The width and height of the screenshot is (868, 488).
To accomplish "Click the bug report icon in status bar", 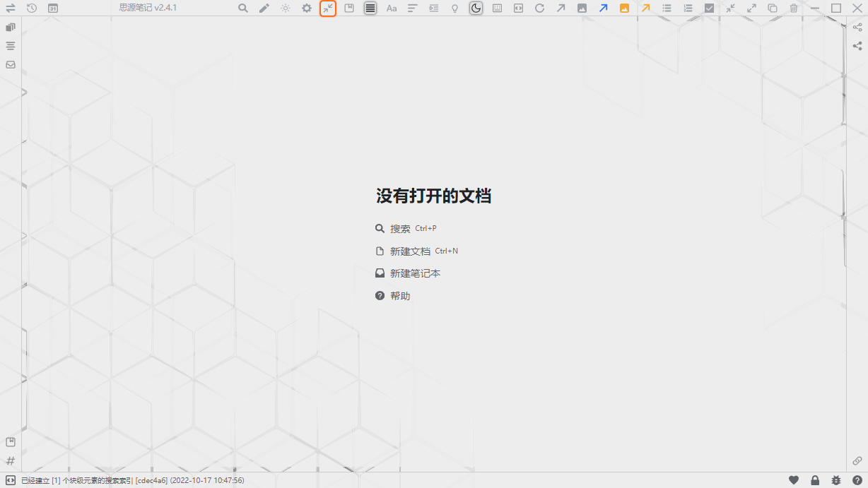I will 836,480.
